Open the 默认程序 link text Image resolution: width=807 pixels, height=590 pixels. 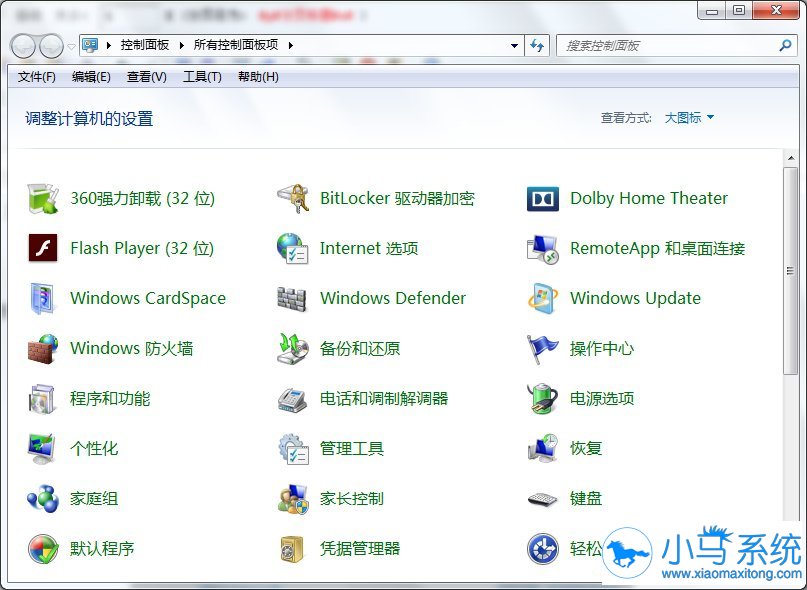pyautogui.click(x=102, y=548)
